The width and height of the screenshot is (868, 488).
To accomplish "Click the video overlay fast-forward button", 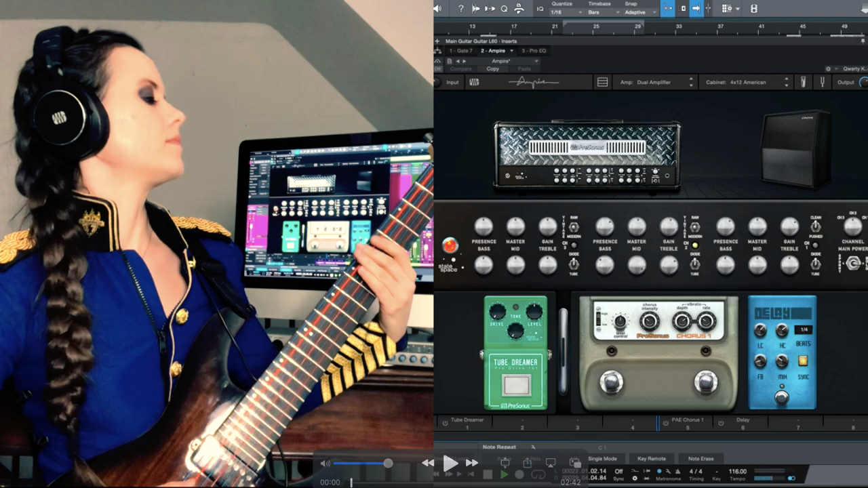I will click(472, 463).
